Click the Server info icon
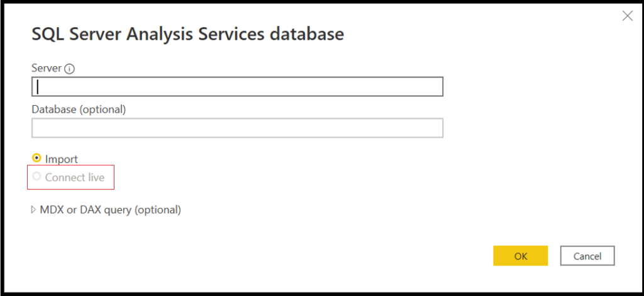This screenshot has width=644, height=296. [x=70, y=69]
